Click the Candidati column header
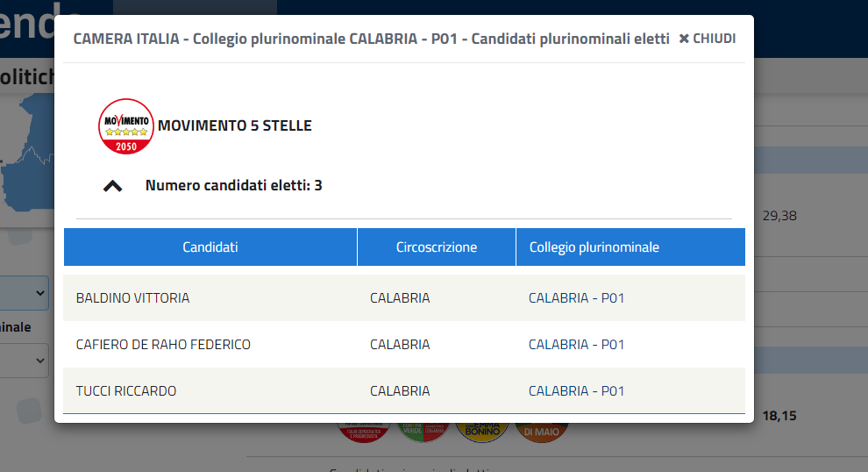The width and height of the screenshot is (868, 472). point(210,247)
